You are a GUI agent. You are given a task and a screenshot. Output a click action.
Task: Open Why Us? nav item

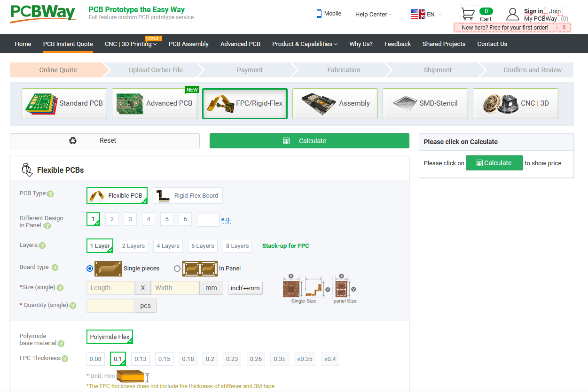tap(361, 44)
